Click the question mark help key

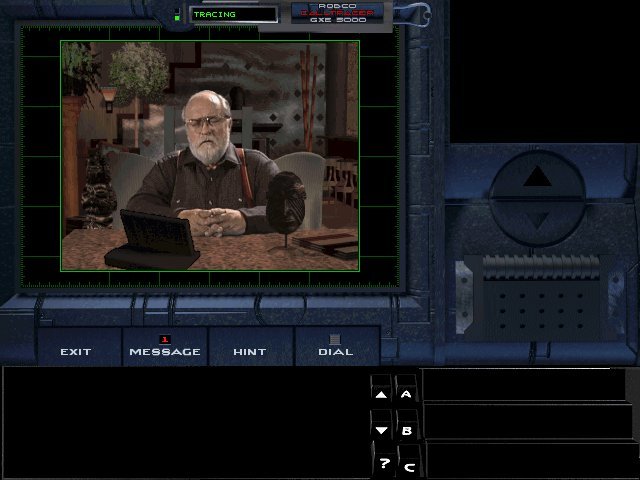tap(384, 460)
